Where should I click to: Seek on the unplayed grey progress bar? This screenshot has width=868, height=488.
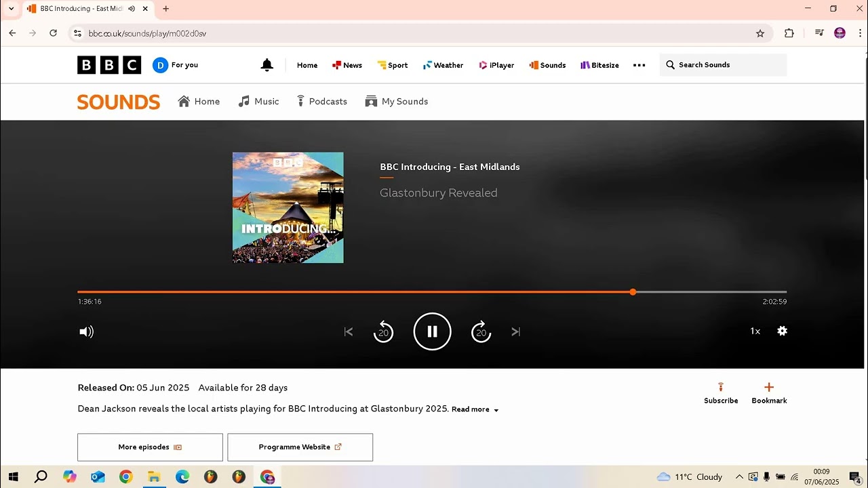point(711,292)
